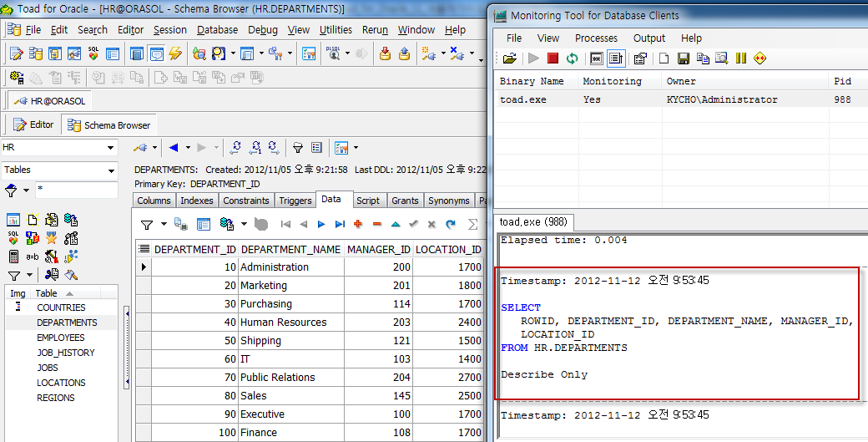Open the Processes menu in Monitoring Tool
This screenshot has height=442, width=868.
pos(596,38)
